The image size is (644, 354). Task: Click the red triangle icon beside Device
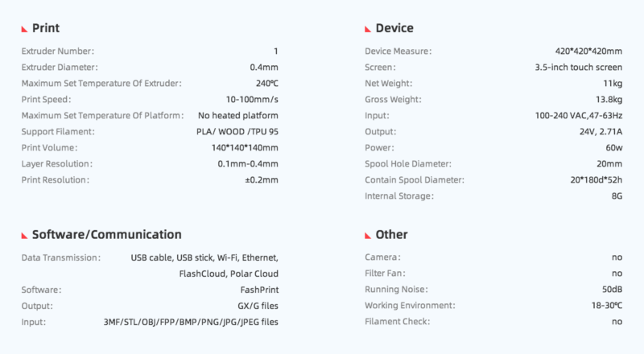[x=368, y=29]
